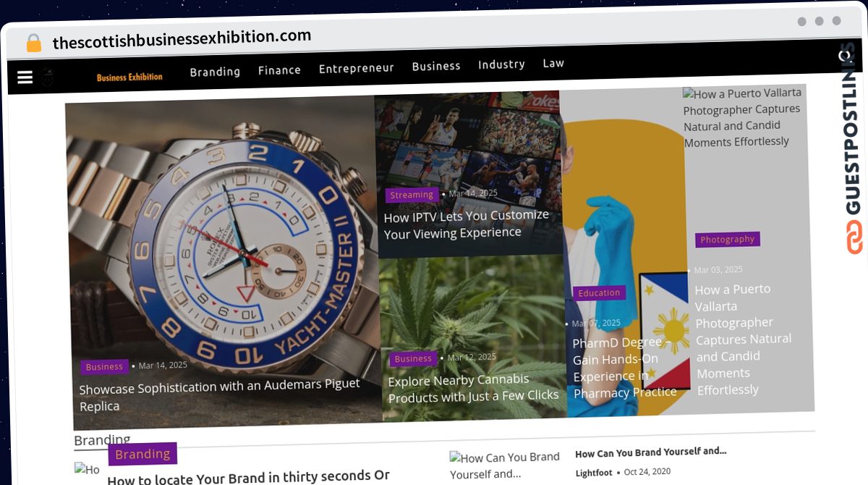Open the Finance menu item
The height and width of the screenshot is (485, 868).
click(279, 70)
